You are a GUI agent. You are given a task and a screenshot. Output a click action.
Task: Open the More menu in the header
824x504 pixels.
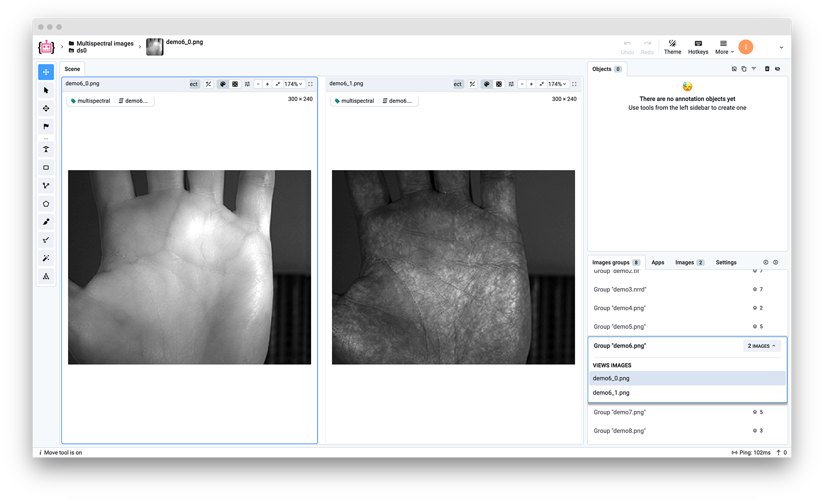click(x=724, y=47)
